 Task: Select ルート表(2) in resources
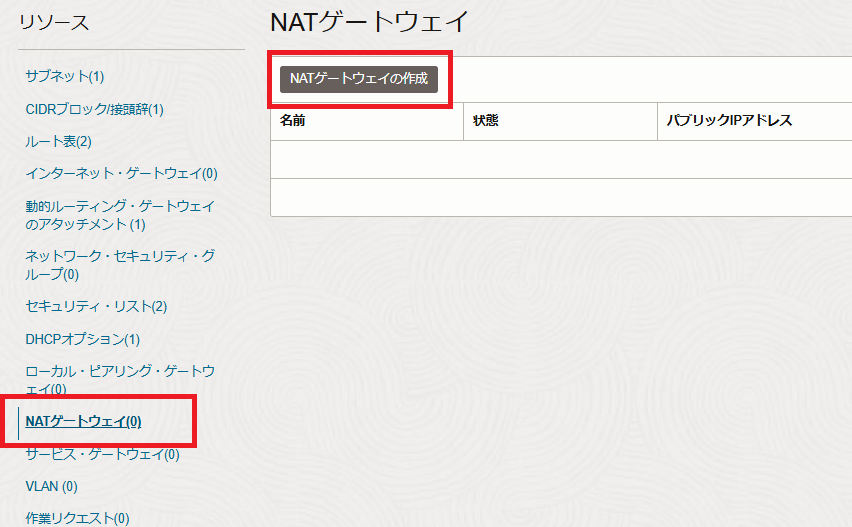pyautogui.click(x=58, y=141)
